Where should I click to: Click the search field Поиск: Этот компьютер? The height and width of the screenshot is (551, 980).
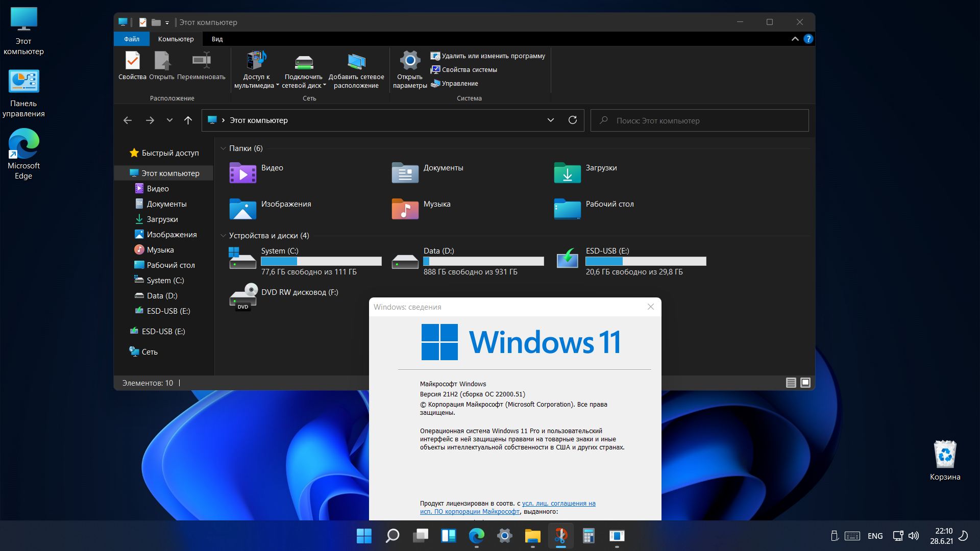tap(699, 120)
